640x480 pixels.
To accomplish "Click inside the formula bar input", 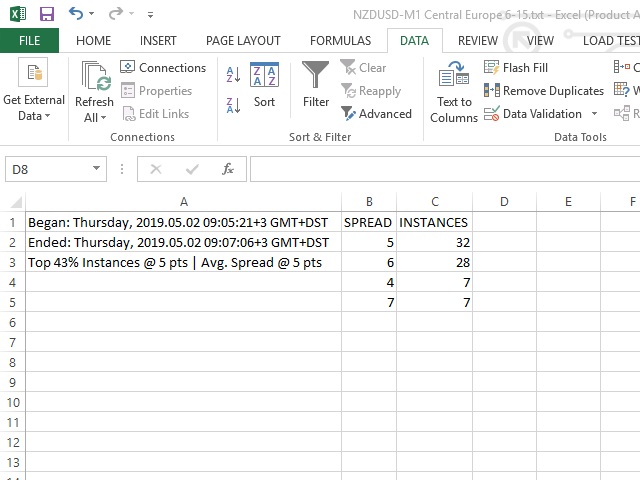I will (440, 169).
